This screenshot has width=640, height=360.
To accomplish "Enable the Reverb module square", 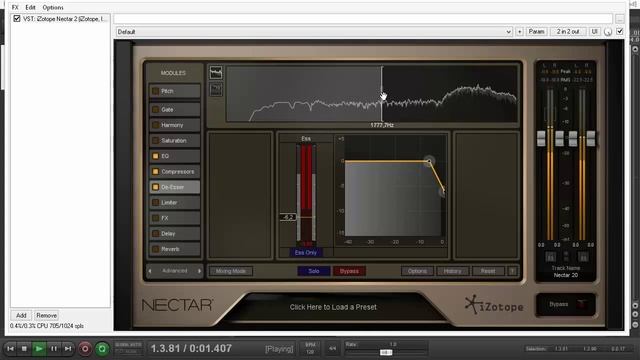I will pos(156,249).
